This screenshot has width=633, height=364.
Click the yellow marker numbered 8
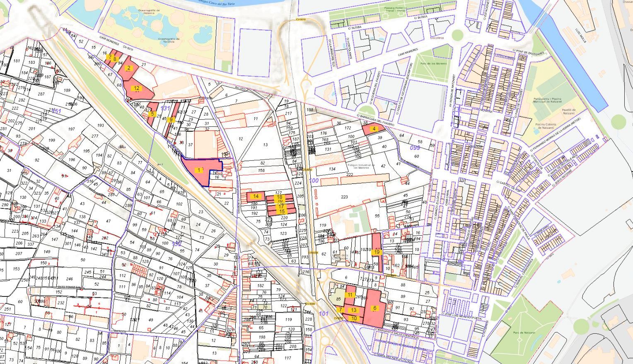pyautogui.click(x=115, y=59)
